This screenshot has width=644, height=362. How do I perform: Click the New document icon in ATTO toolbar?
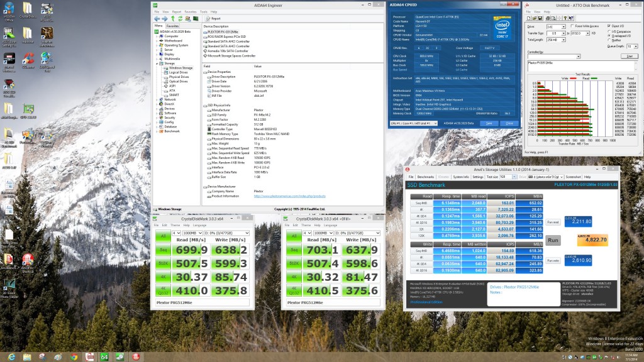click(x=528, y=18)
